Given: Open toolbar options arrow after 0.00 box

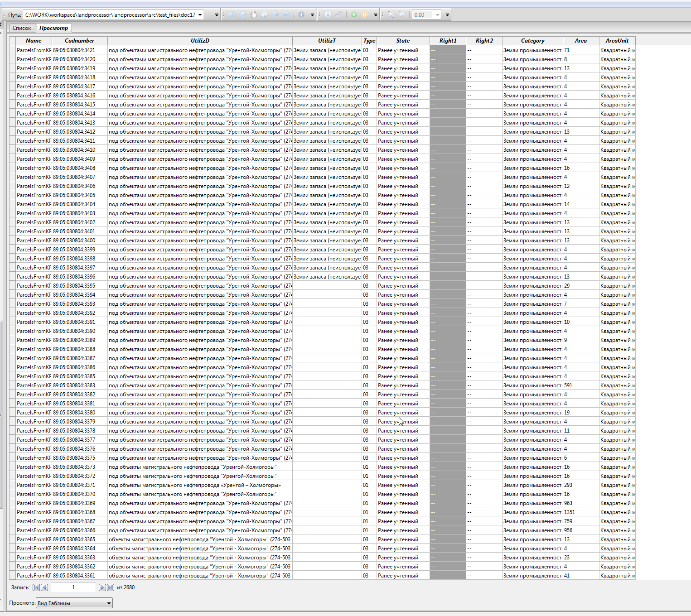Looking at the screenshot, I should tap(447, 15).
